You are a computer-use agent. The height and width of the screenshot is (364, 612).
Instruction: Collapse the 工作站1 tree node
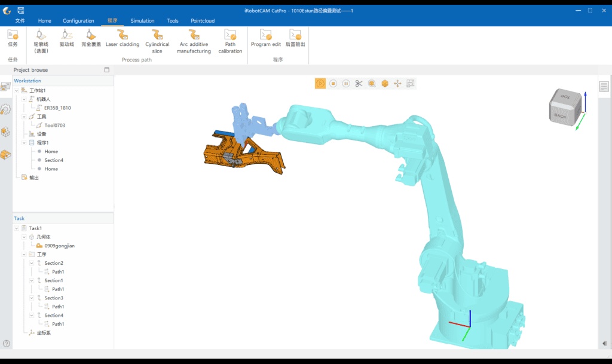(x=16, y=90)
